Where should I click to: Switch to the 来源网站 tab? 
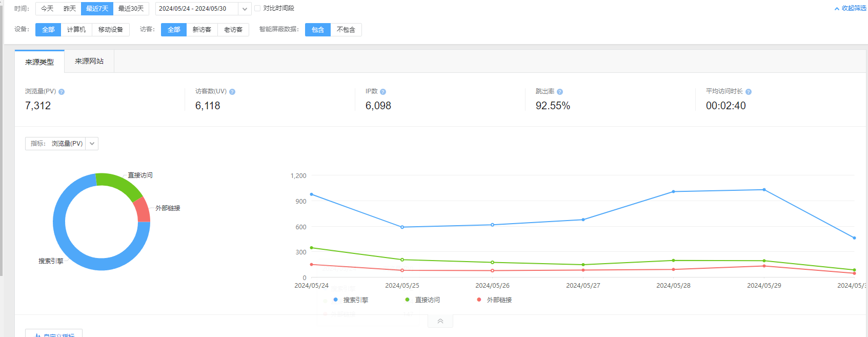click(x=89, y=61)
